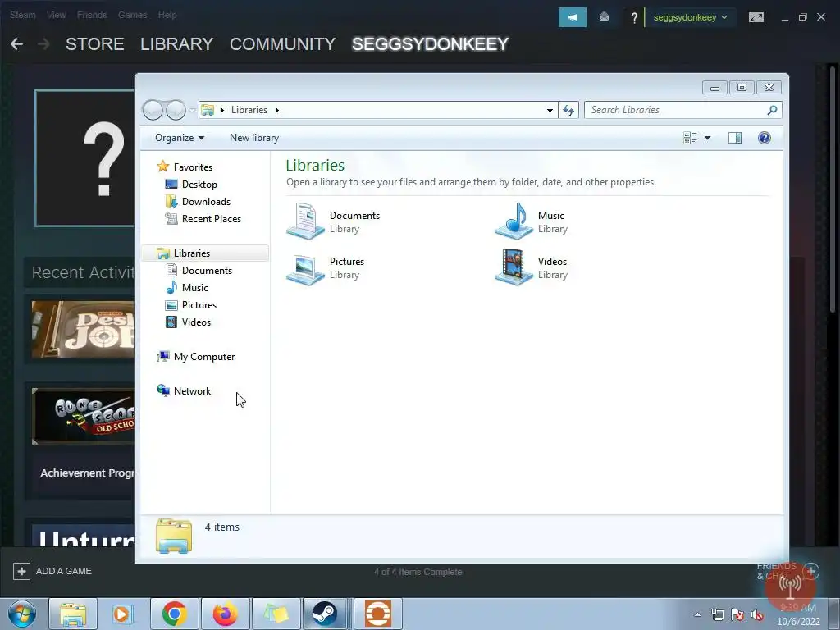The image size is (840, 630).
Task: Click Steam help question mark icon
Action: [634, 18]
